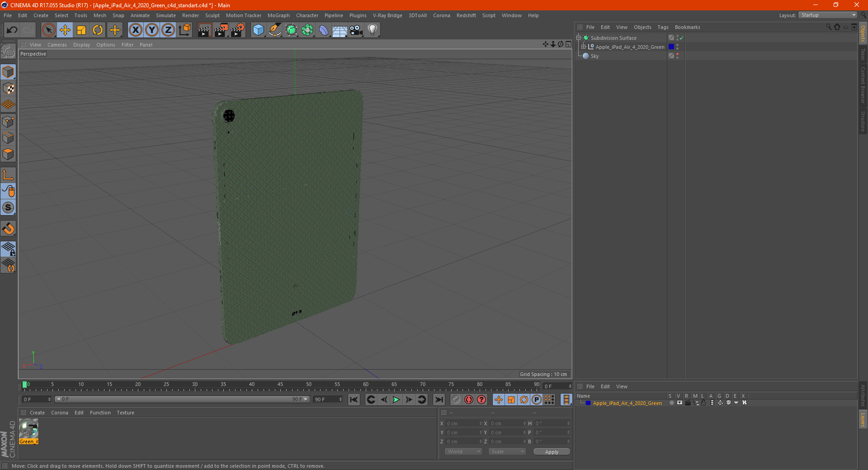
Task: Add an Array modeling object icon
Action: (307, 30)
